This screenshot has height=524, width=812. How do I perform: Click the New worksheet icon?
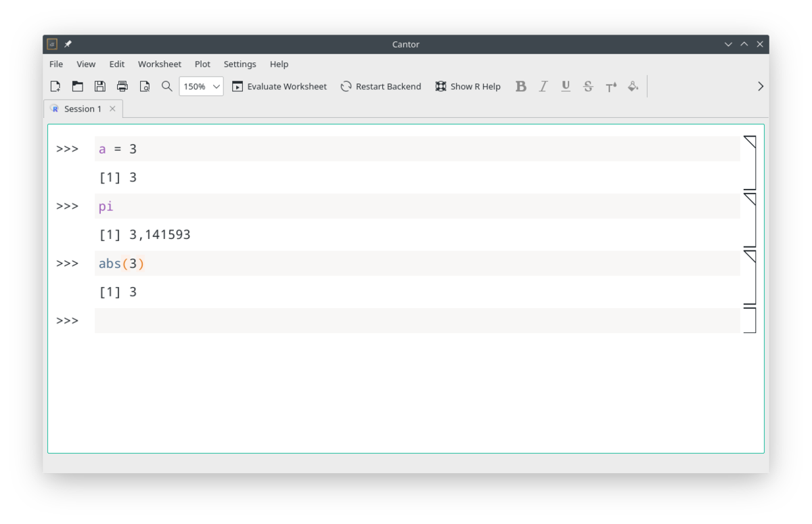click(x=55, y=86)
